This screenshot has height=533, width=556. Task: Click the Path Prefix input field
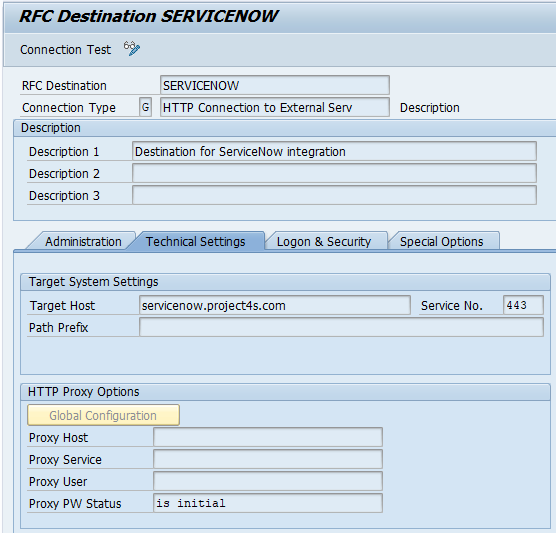341,327
